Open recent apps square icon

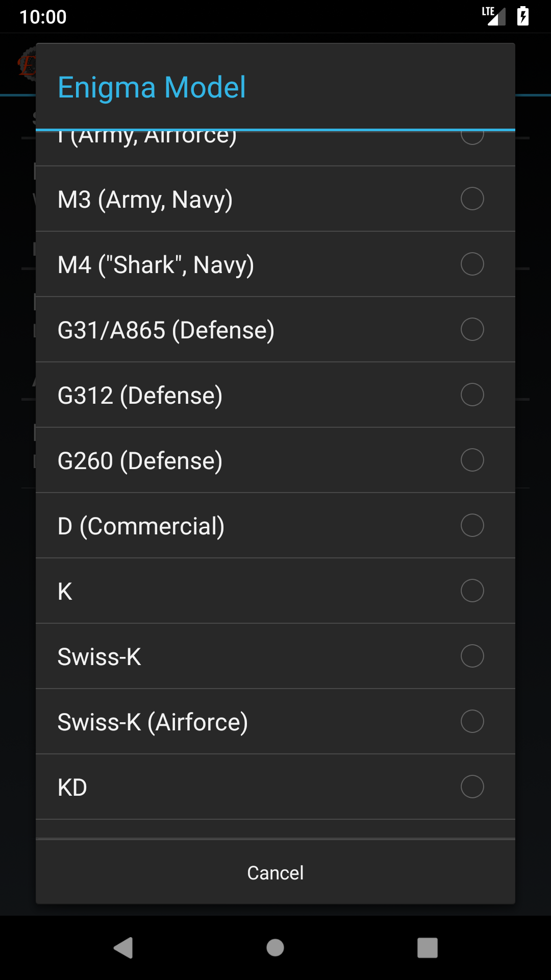428,948
